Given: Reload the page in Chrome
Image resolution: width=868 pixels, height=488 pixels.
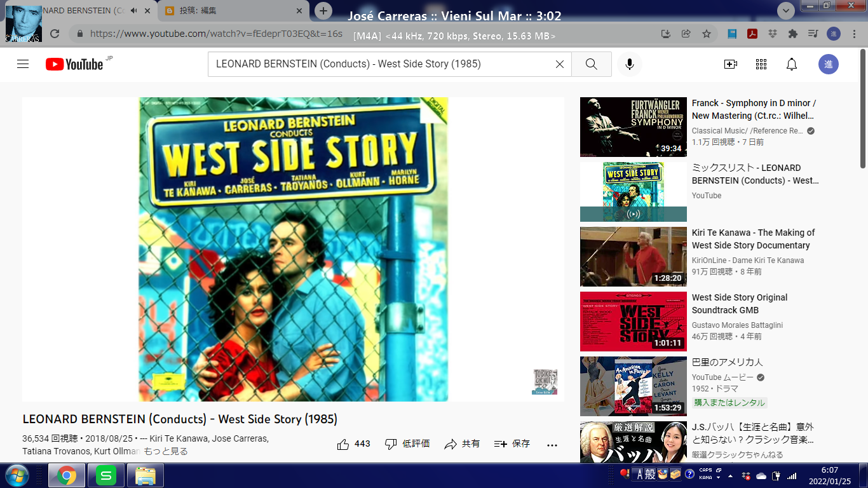Looking at the screenshot, I should pos(55,34).
